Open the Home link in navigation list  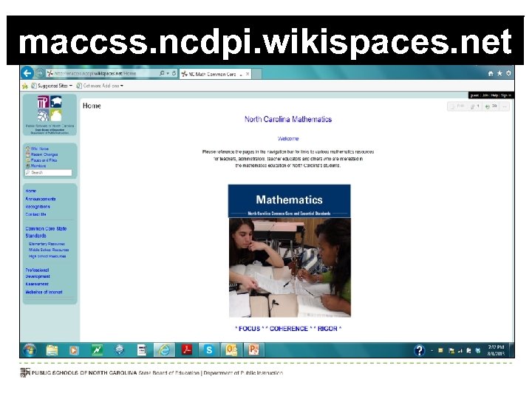30,191
